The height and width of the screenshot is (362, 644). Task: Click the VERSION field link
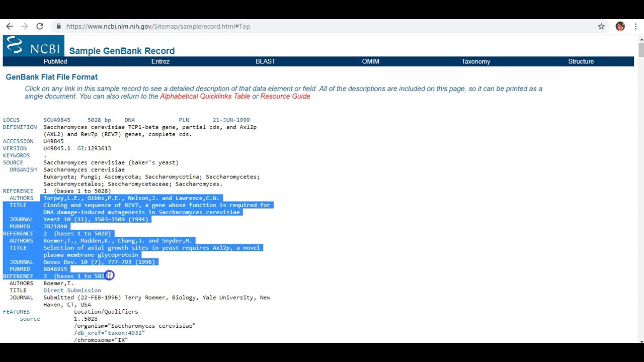(x=15, y=148)
